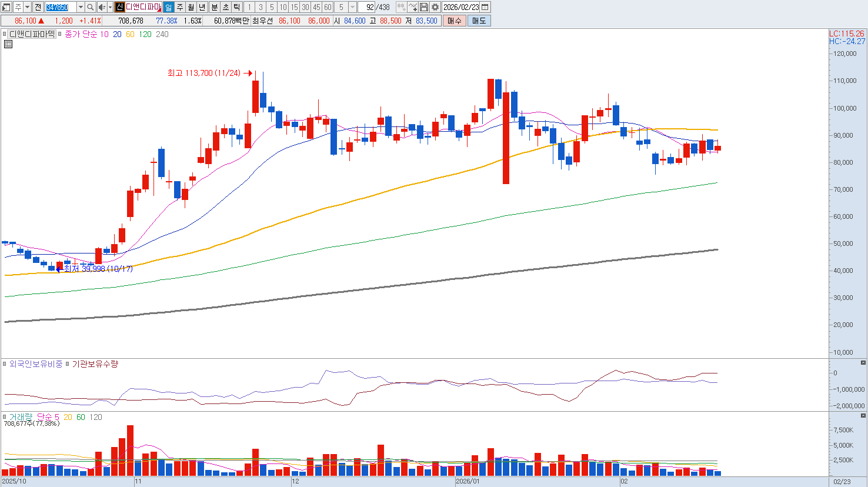Click the grid icon below stock name
Viewport: 868px width, 487px height.
coord(8,44)
